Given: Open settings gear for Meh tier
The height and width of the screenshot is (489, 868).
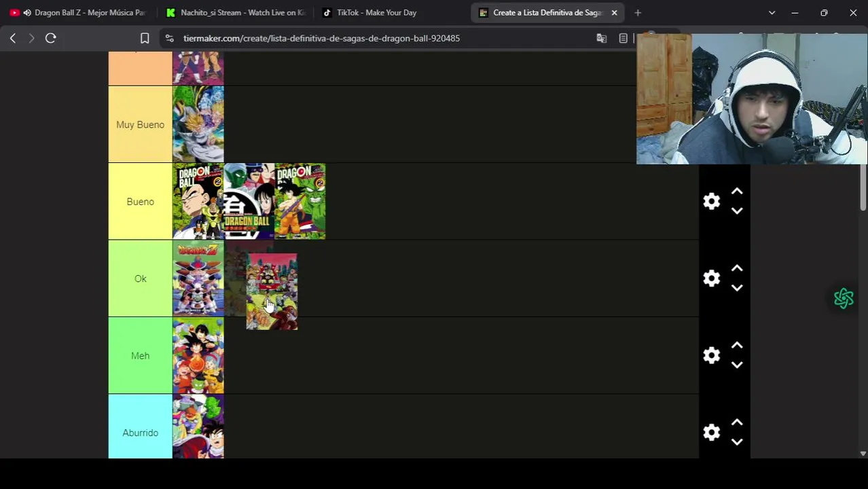Looking at the screenshot, I should [711, 356].
